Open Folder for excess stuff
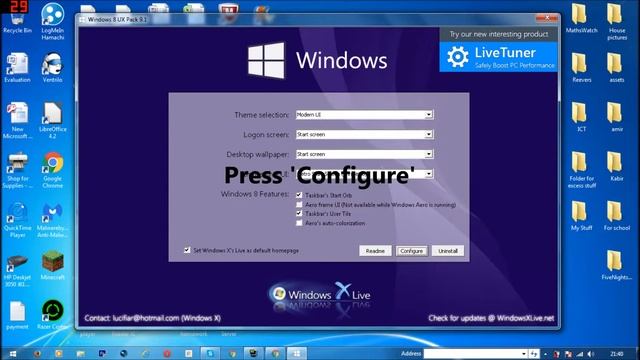 [581, 170]
